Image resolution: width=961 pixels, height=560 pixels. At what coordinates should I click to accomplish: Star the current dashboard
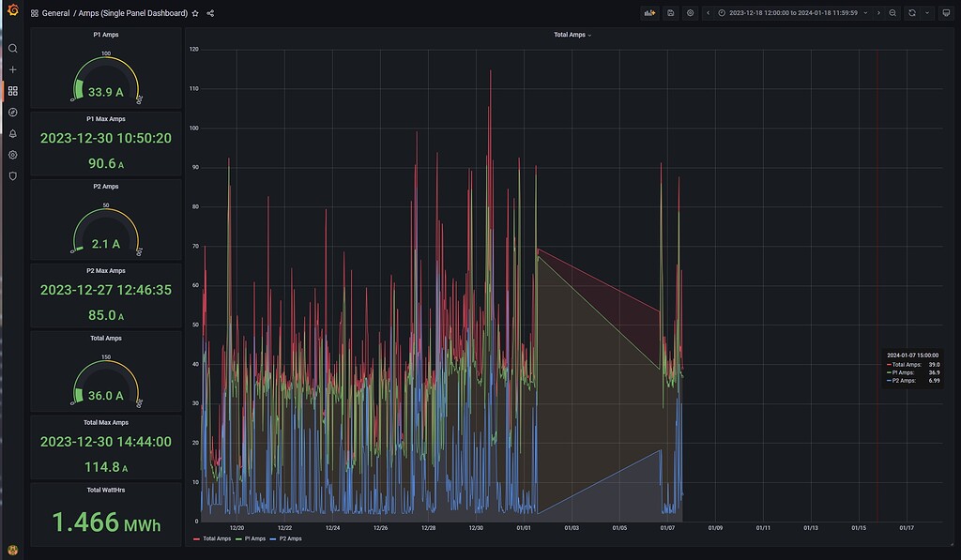tap(194, 12)
